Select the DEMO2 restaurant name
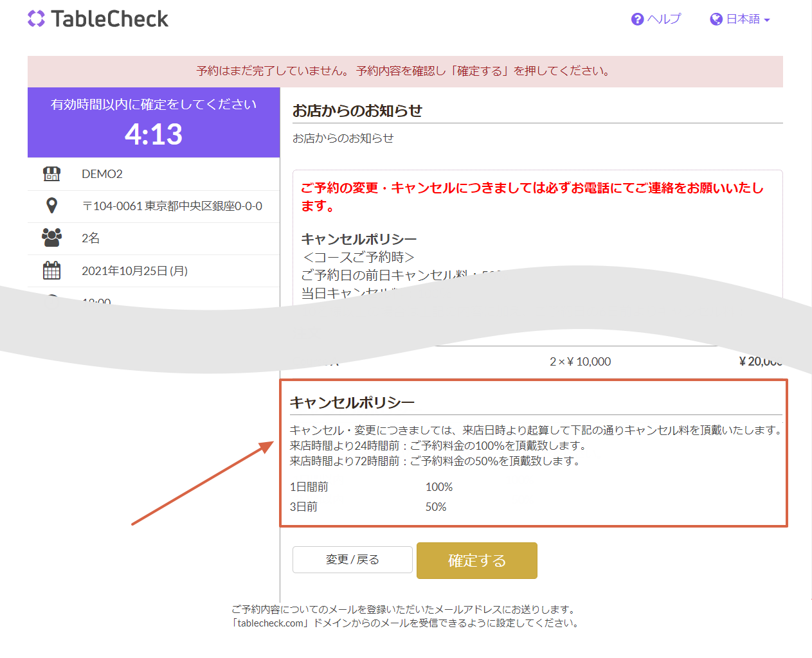The image size is (812, 658). pos(102,174)
